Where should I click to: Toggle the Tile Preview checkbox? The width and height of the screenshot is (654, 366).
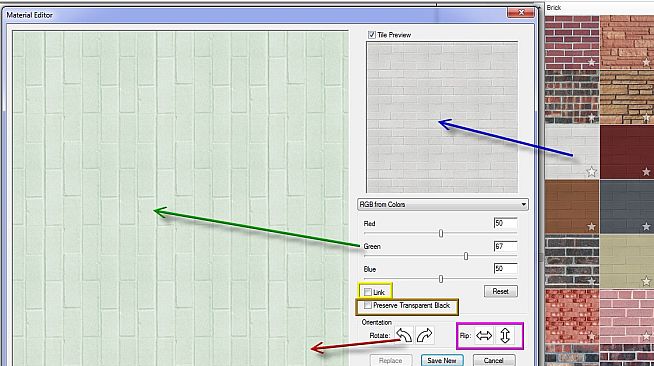pos(372,35)
